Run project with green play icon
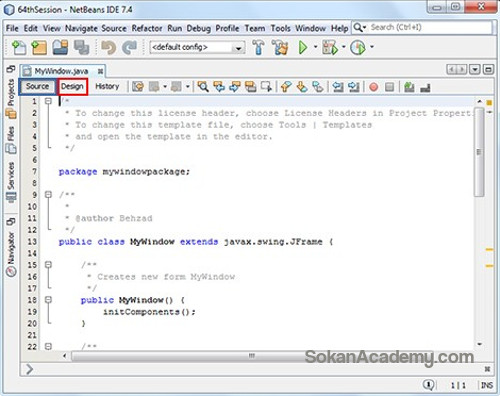 point(303,47)
